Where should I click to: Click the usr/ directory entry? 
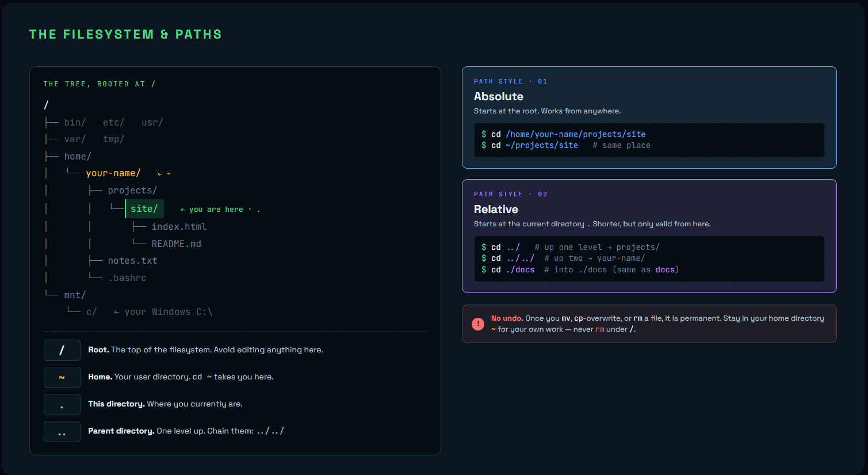click(x=152, y=123)
